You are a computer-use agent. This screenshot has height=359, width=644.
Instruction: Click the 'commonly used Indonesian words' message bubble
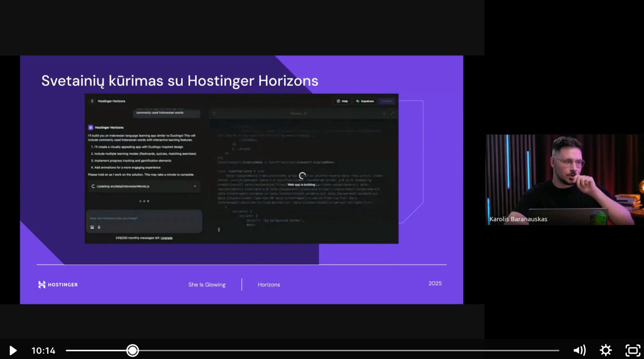point(166,113)
